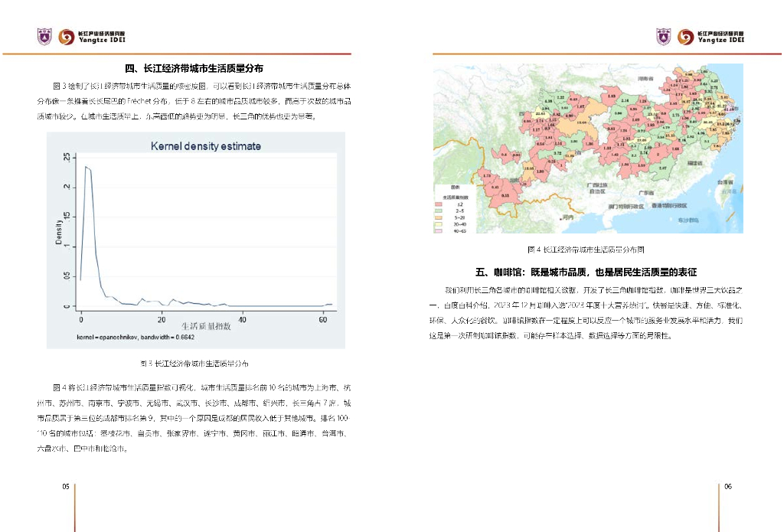Click the x-axis tick label "60"
Viewport: 784px width, 532px height.
point(323,319)
